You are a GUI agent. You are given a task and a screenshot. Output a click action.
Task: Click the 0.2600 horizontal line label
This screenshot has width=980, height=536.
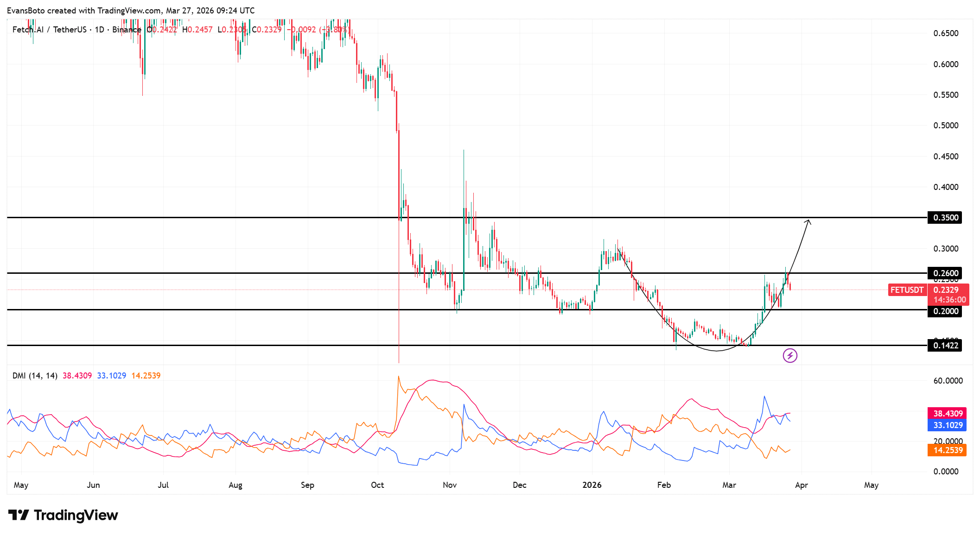coord(945,273)
